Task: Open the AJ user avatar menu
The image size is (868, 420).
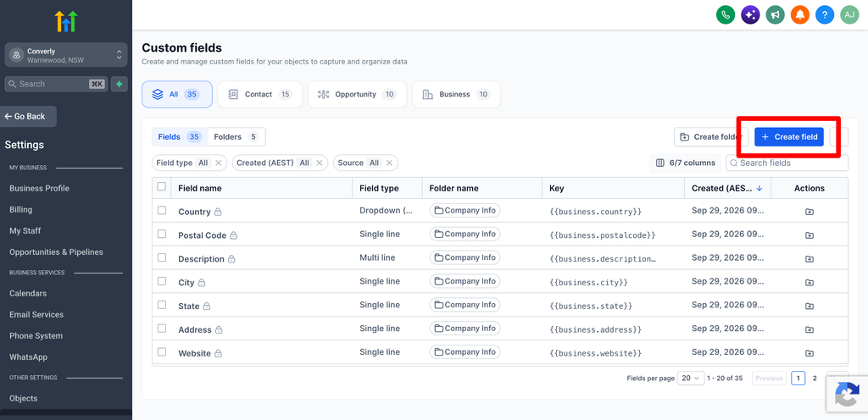Action: pos(849,15)
